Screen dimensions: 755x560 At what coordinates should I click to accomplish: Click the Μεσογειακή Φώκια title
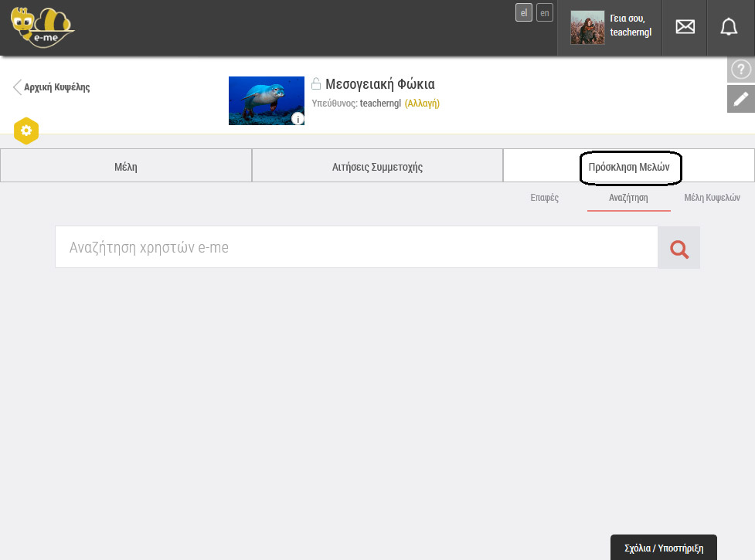coord(380,84)
